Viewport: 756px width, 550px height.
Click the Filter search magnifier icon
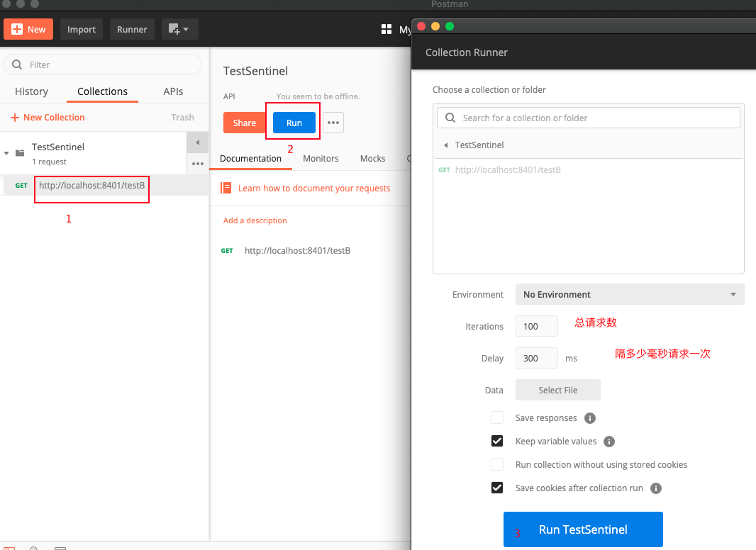[x=17, y=64]
